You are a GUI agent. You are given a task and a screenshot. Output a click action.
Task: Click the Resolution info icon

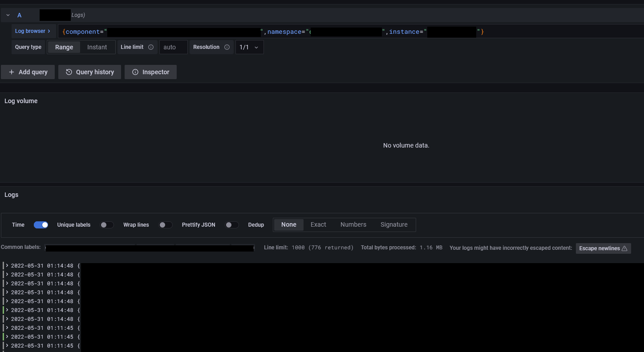[227, 47]
